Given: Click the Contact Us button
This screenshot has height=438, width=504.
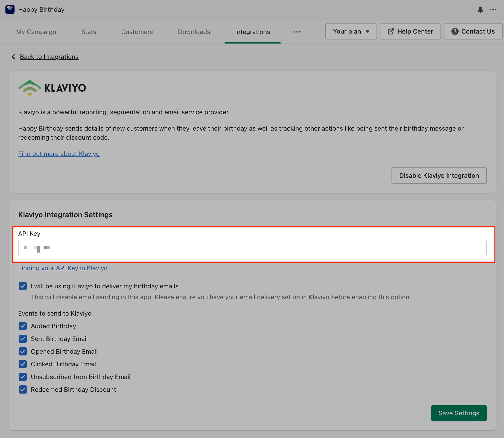Looking at the screenshot, I should click(x=473, y=31).
